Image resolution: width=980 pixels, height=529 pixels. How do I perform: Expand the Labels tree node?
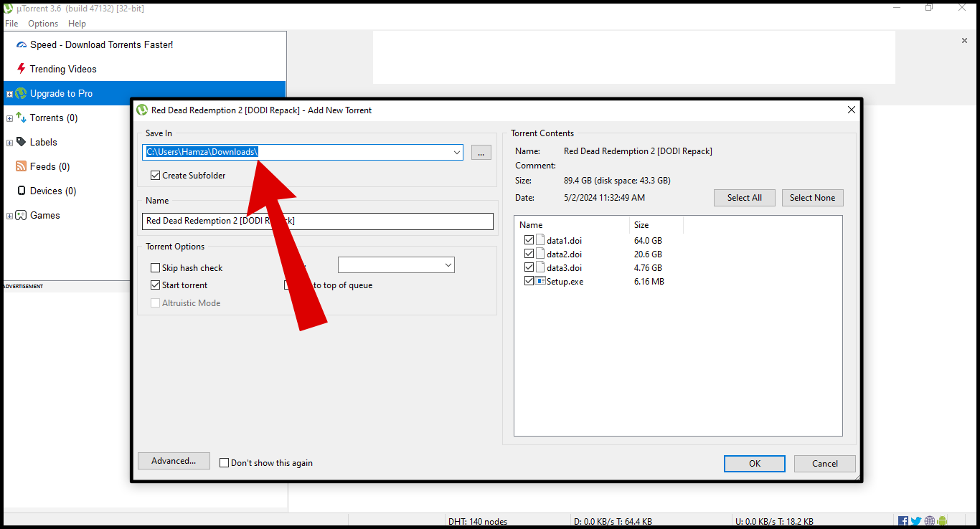9,143
